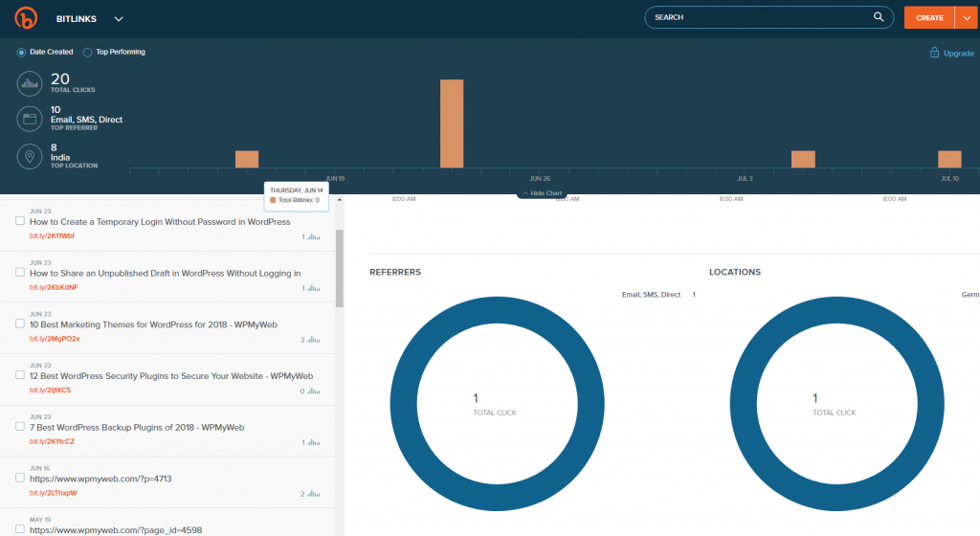
Task: Click click-count bars icon for wpmyweb ?p=4713 link
Action: pyautogui.click(x=313, y=494)
